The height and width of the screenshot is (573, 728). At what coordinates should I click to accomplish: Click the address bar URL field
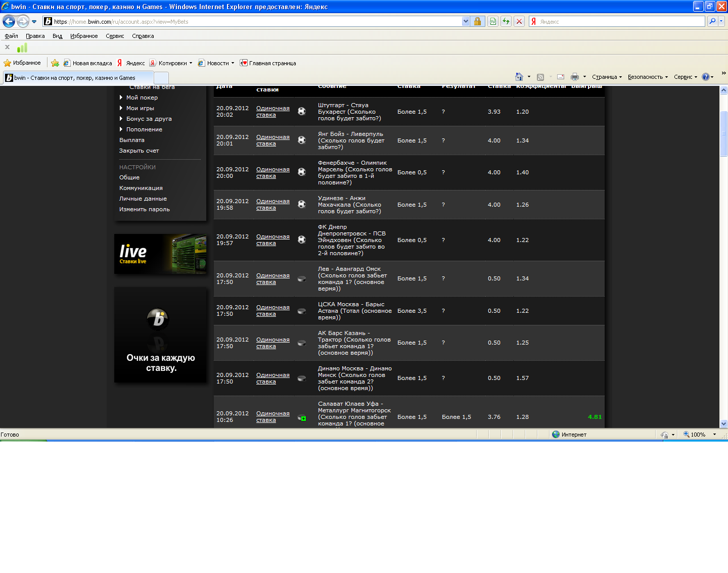coord(253,22)
